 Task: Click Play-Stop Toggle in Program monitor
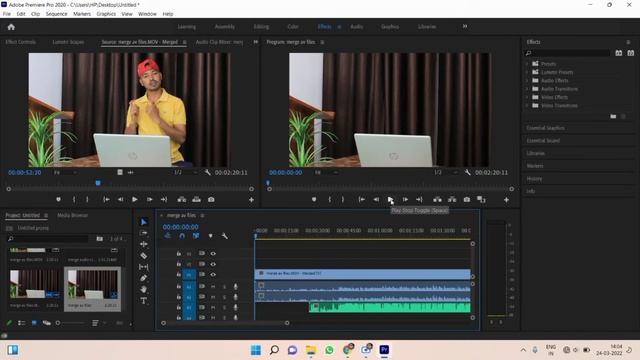click(x=390, y=200)
